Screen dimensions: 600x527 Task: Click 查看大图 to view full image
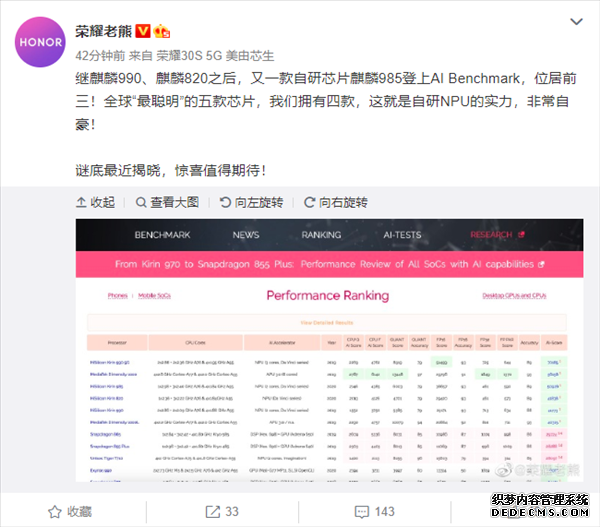(167, 202)
